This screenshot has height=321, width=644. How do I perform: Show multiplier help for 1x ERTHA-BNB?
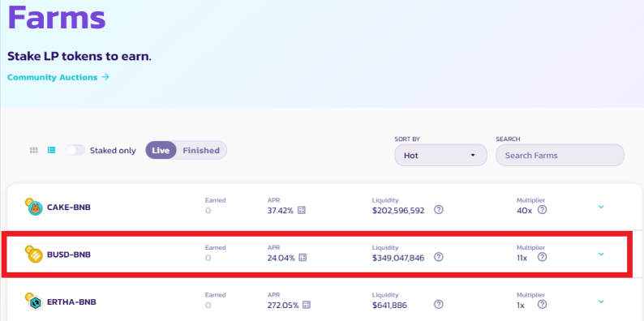coord(542,305)
